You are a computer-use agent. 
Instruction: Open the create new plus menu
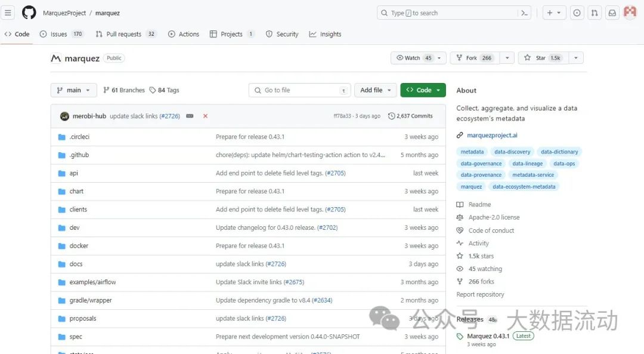tap(554, 13)
